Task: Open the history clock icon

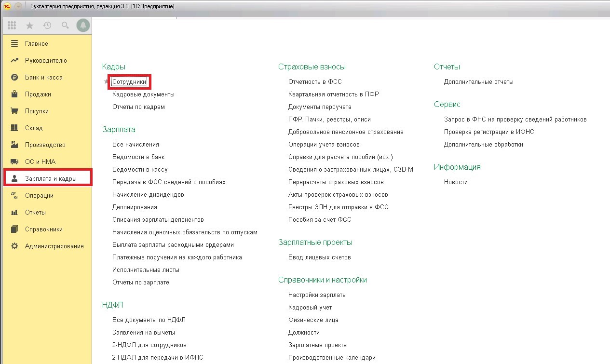Action: tap(47, 26)
